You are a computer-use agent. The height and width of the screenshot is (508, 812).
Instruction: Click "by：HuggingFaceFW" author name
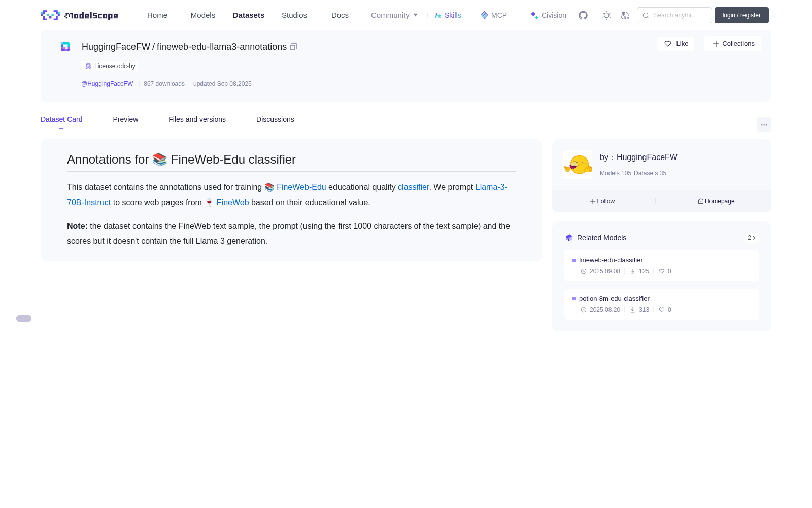[x=638, y=157]
